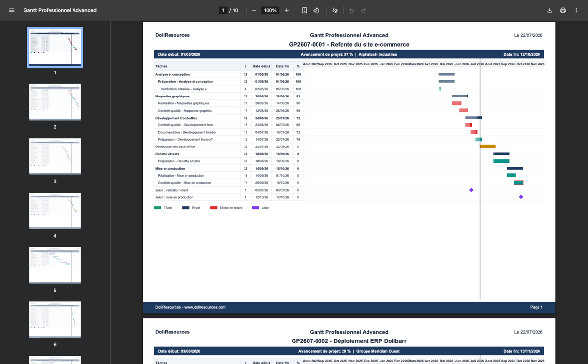588x364 pixels.
Task: Click 'Recette et tests' task row
Action: (229, 154)
